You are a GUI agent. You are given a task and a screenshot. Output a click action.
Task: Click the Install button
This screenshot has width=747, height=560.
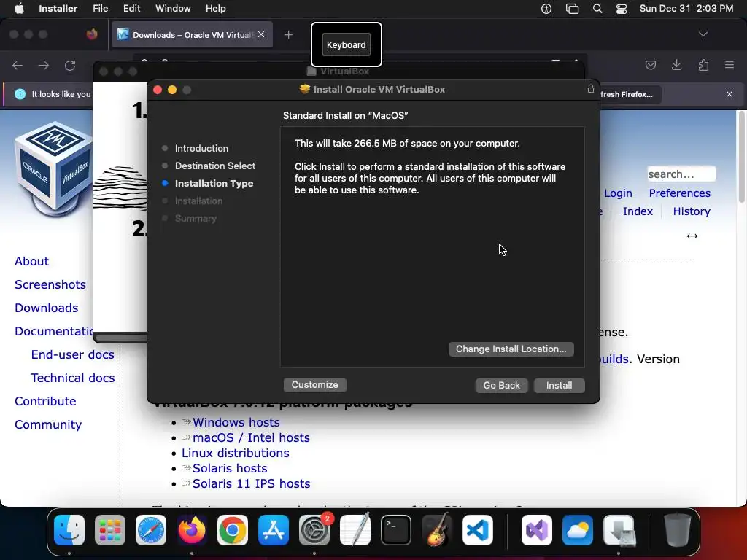tap(559, 385)
